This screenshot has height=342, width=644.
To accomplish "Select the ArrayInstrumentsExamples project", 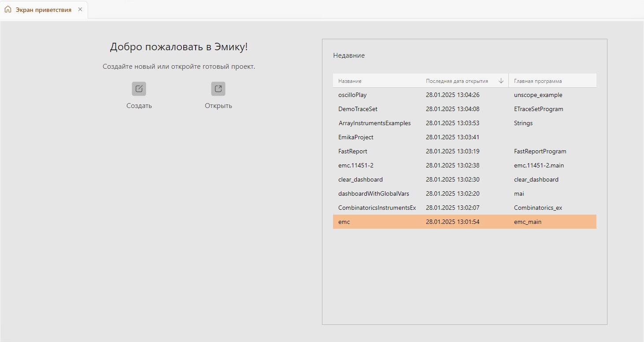I will [374, 123].
